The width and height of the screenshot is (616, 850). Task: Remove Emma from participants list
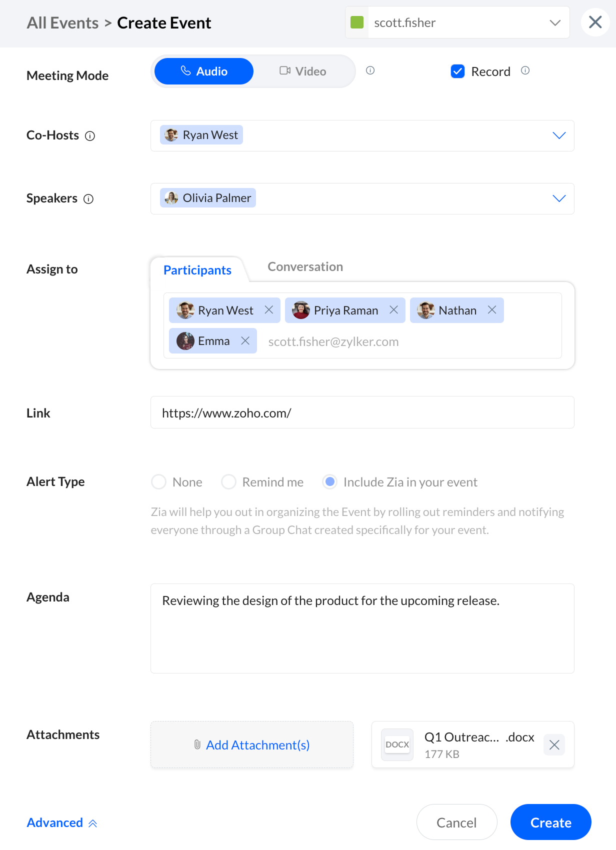pyautogui.click(x=245, y=340)
